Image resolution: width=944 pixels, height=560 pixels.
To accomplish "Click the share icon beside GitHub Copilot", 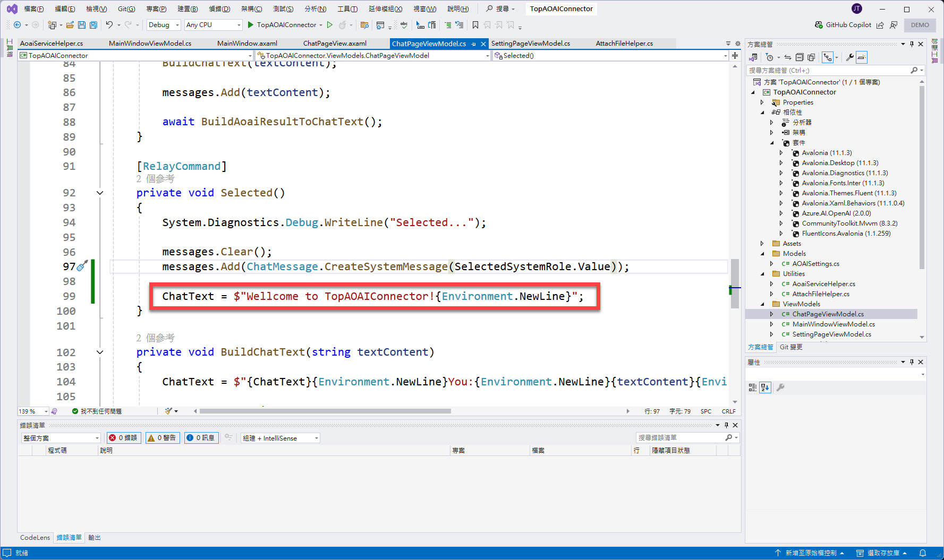I will [x=880, y=25].
